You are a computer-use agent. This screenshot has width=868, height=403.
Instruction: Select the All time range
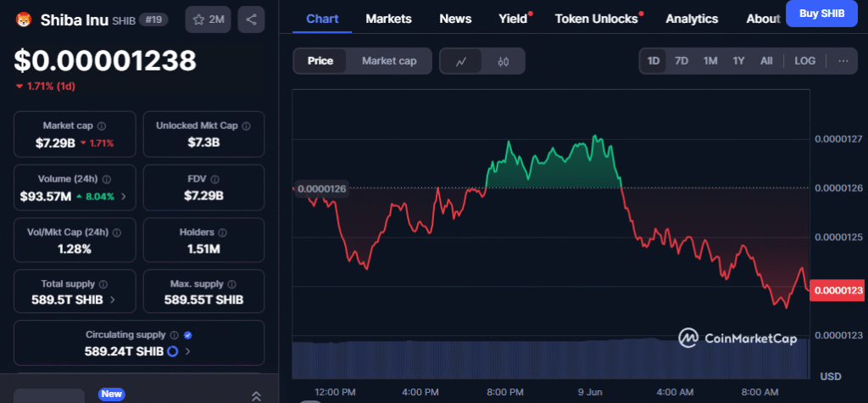(766, 61)
